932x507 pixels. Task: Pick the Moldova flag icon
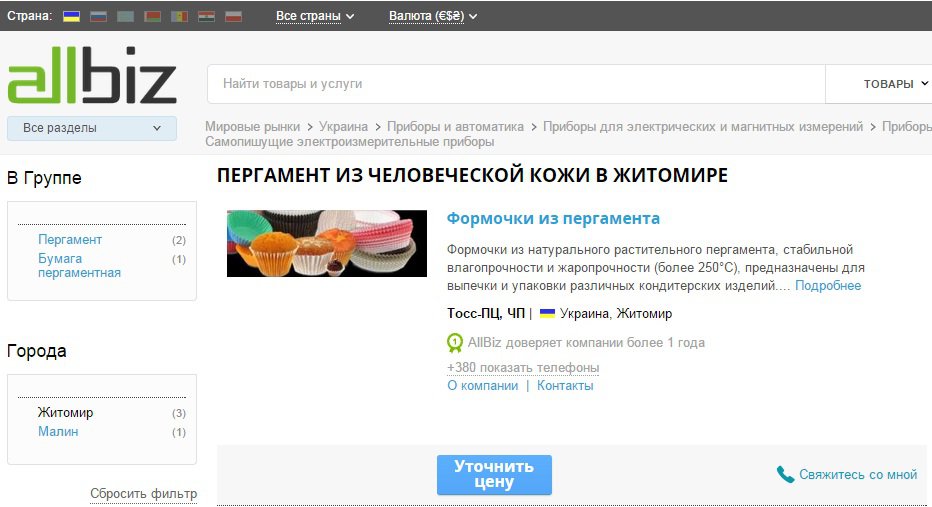tap(179, 16)
